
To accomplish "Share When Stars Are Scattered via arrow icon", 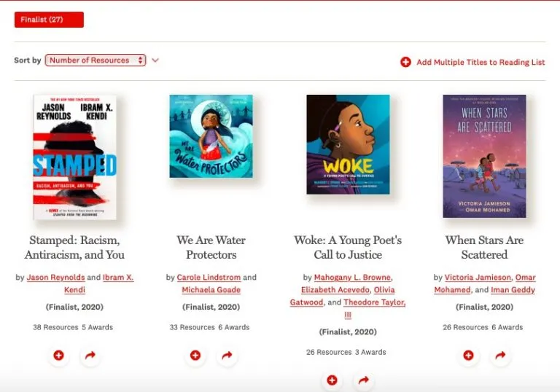I will coord(500,356).
